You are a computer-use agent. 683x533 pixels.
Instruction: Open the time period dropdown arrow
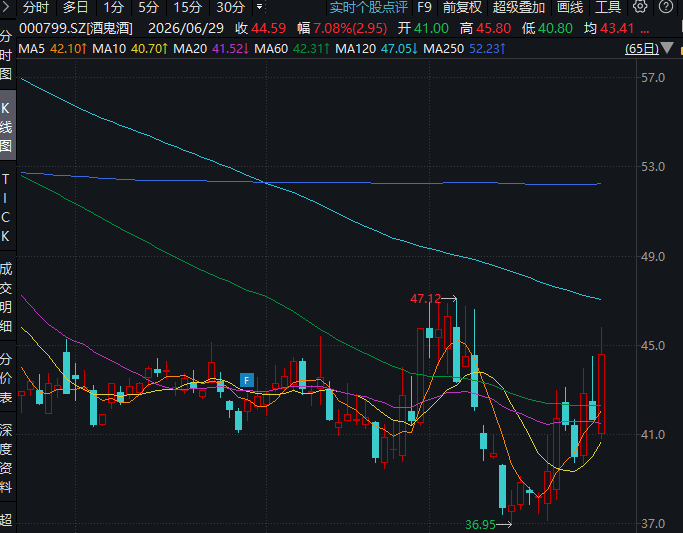pyautogui.click(x=259, y=7)
